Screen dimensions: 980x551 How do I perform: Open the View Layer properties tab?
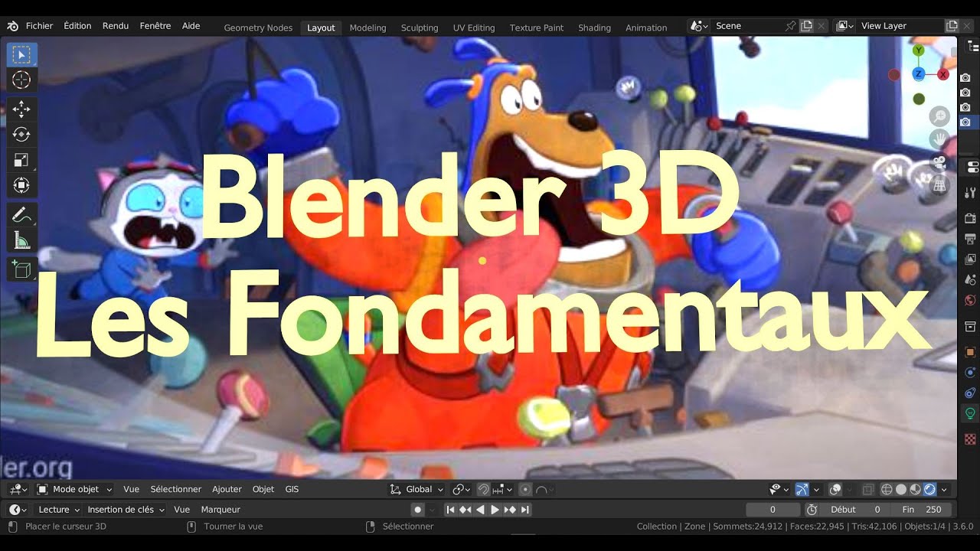(971, 259)
